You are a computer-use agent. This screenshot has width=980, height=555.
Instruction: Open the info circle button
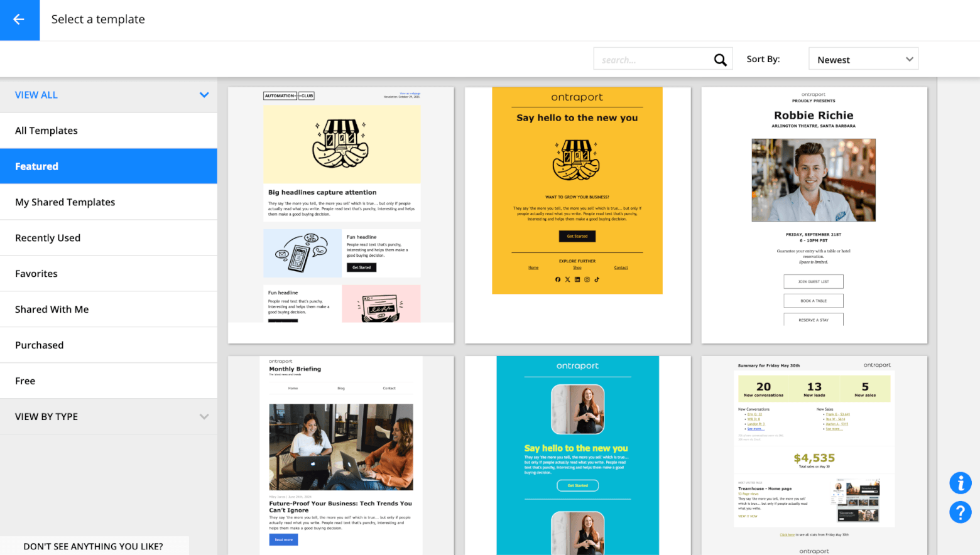(x=960, y=483)
